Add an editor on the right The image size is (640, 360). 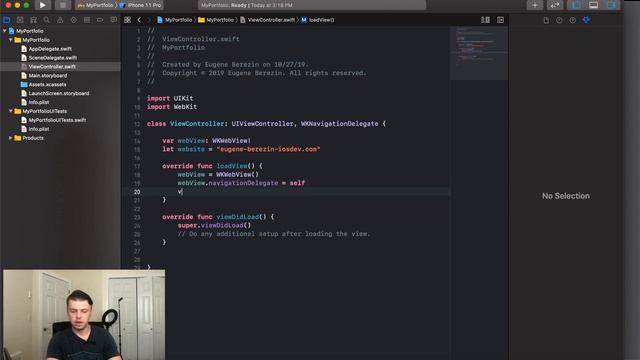point(500,20)
